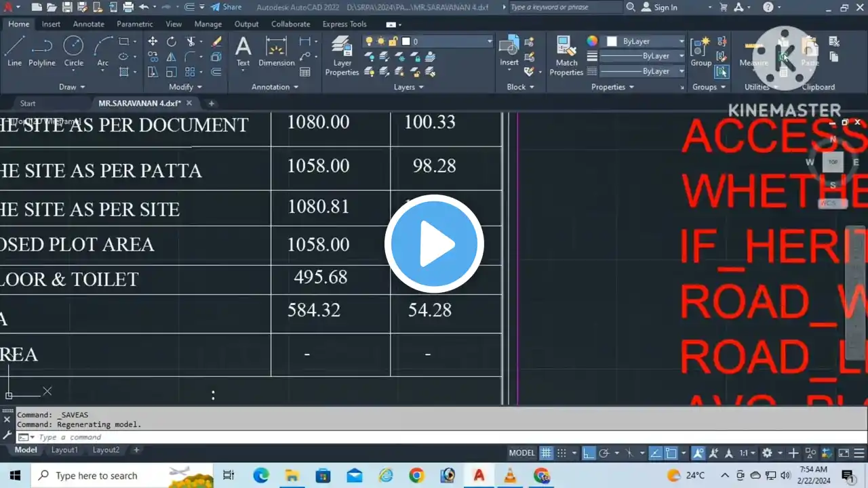
Task: Open the Manage ribbon tab
Action: coord(208,24)
